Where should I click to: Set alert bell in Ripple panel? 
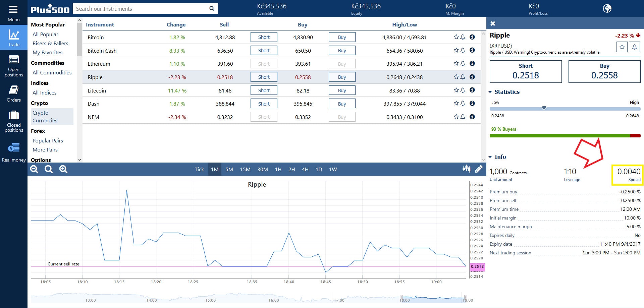pos(634,47)
